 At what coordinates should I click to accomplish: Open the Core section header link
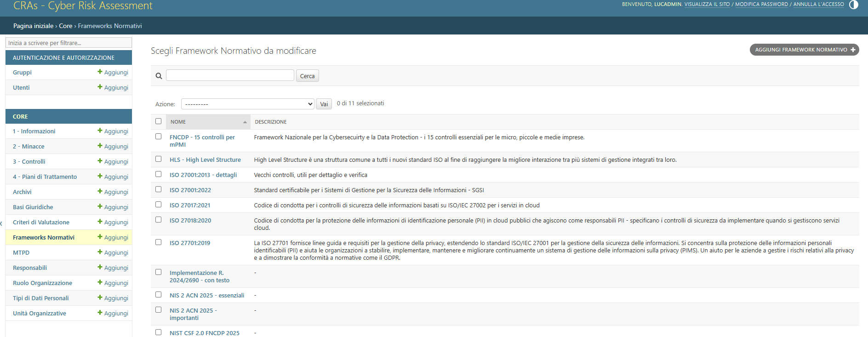tap(20, 116)
